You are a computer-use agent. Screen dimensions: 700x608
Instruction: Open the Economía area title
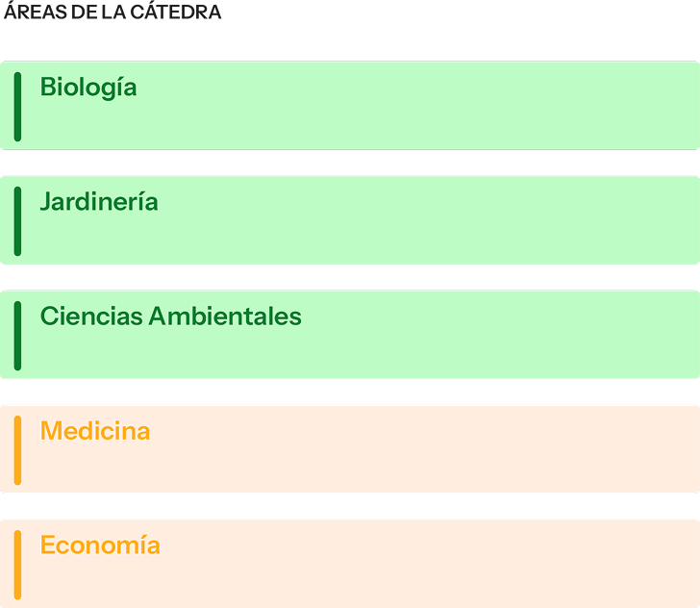(x=100, y=545)
